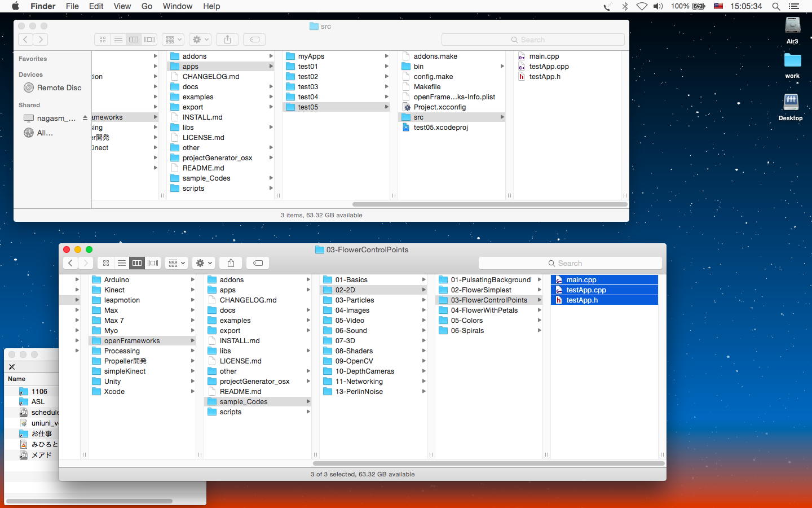812x508 pixels.
Task: Open the Apple menu
Action: (15, 6)
